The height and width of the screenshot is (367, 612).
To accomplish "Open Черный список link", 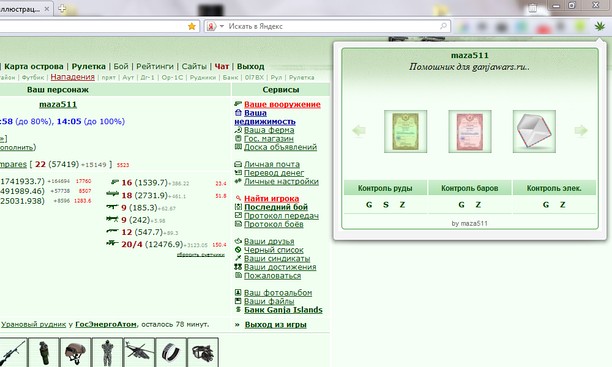I will [x=274, y=250].
